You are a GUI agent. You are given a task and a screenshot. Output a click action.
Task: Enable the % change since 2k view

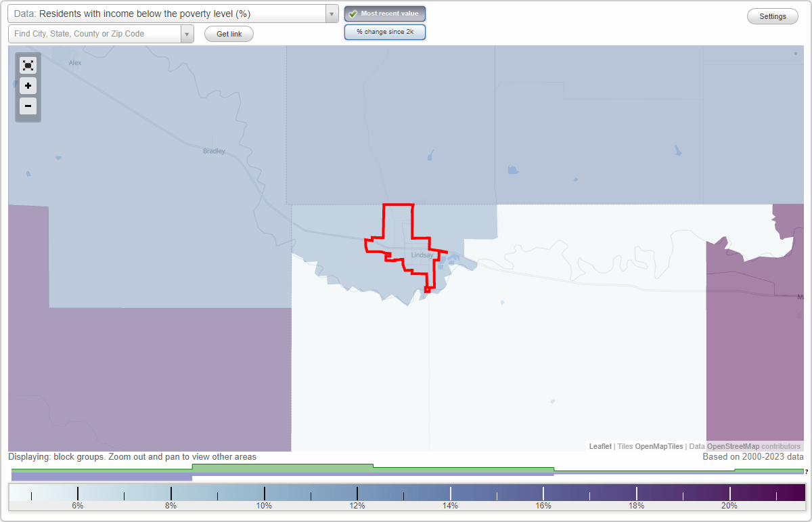click(384, 31)
